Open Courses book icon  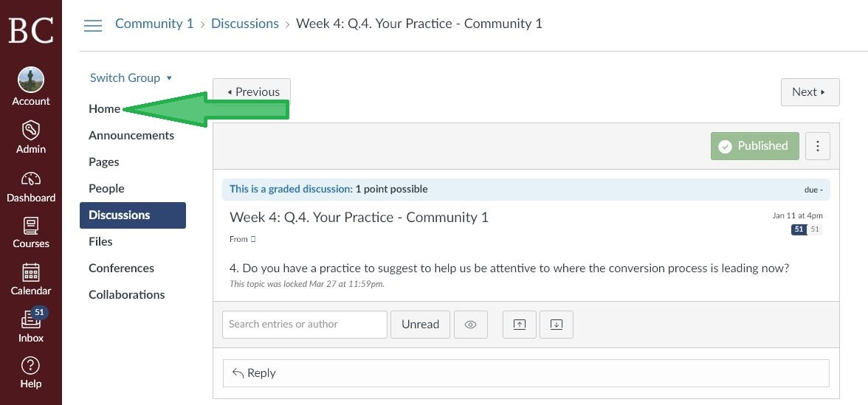point(31,226)
